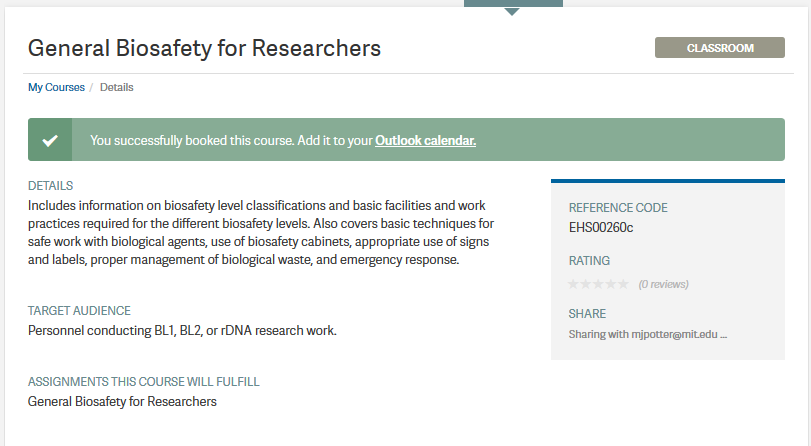This screenshot has height=446, width=811.
Task: Click the down-pointing triangle below top tab
Action: tap(512, 12)
